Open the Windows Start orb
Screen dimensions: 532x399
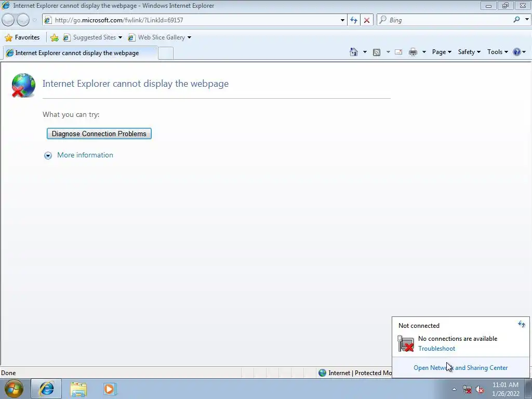pos(14,389)
